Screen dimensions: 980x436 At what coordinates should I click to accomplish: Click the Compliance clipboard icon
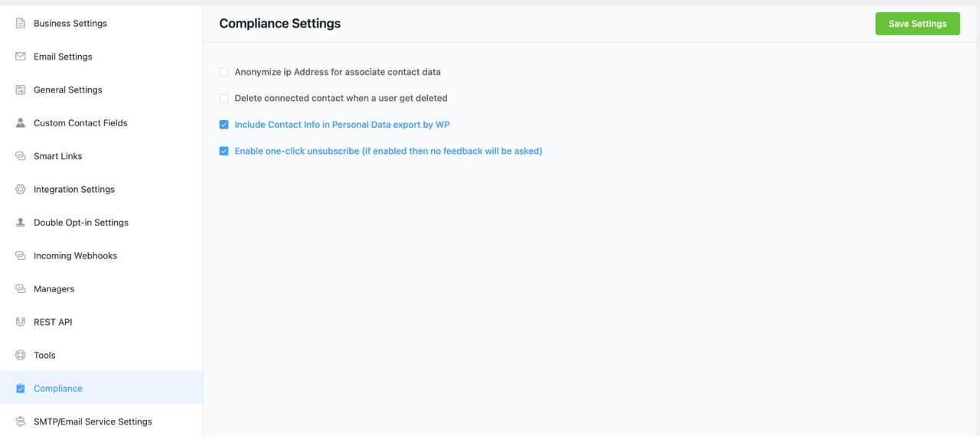21,389
